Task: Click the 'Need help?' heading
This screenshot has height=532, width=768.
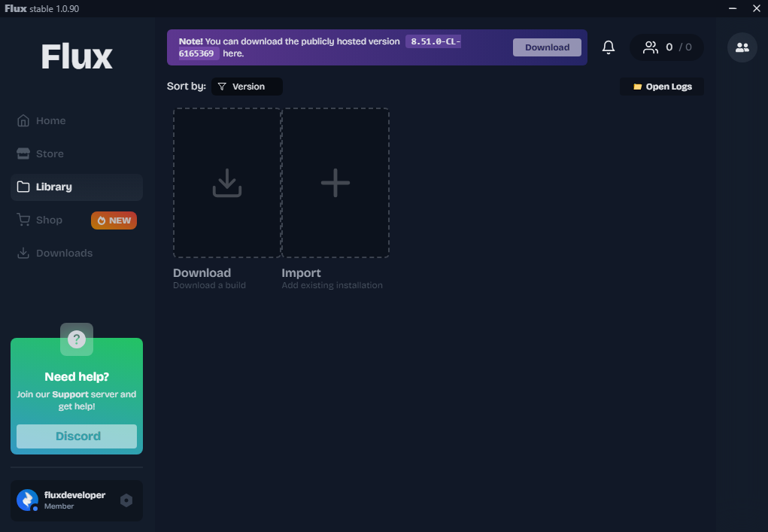Action: click(x=77, y=377)
